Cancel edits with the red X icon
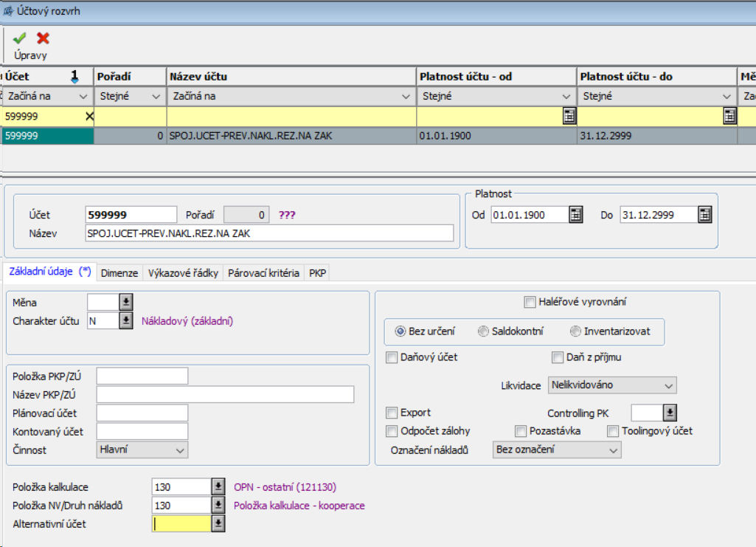Image resolution: width=756 pixels, height=547 pixels. 44,38
